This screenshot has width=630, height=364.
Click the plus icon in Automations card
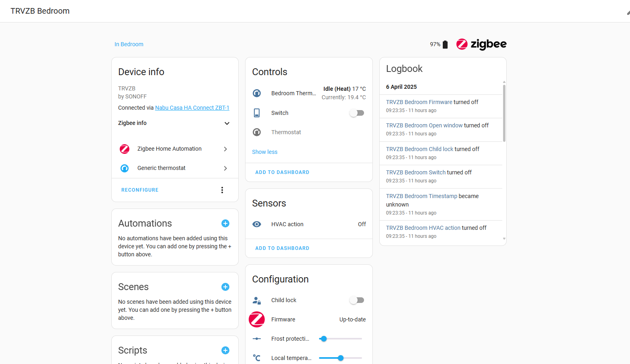click(x=225, y=223)
